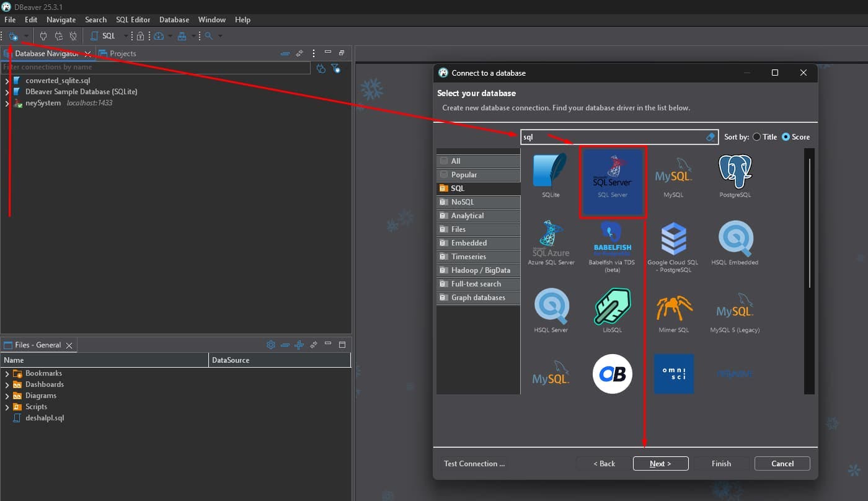The height and width of the screenshot is (501, 868).
Task: Select the Sort by Score radio button
Action: (x=786, y=136)
